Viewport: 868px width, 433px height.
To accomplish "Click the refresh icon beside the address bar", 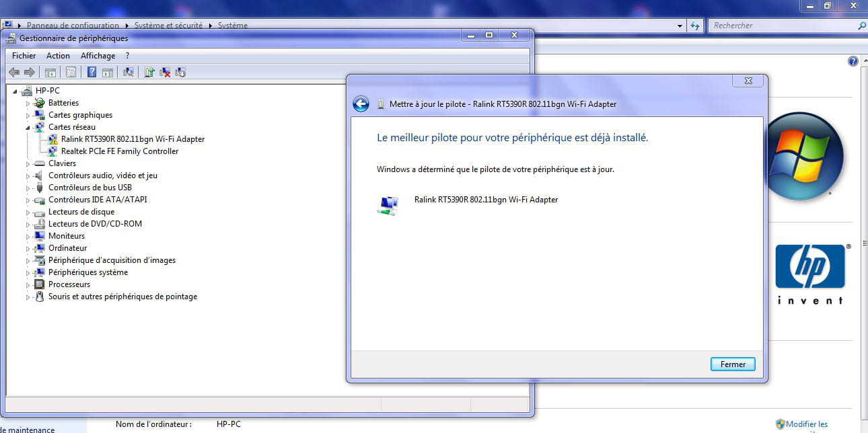I will [x=695, y=26].
